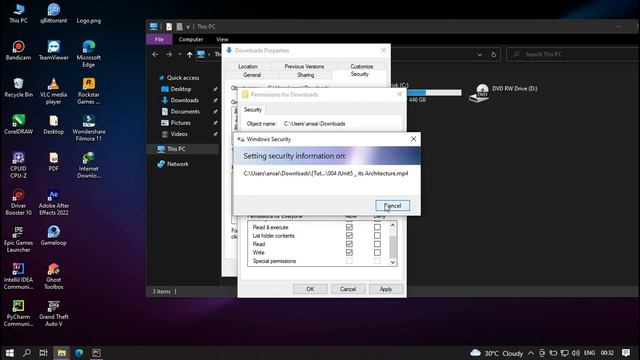The width and height of the screenshot is (640, 360).
Task: Open the This PC desktop icon
Action: click(x=18, y=13)
